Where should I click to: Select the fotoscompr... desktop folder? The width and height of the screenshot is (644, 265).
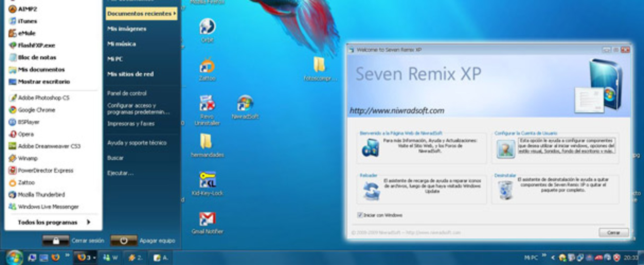tap(320, 69)
